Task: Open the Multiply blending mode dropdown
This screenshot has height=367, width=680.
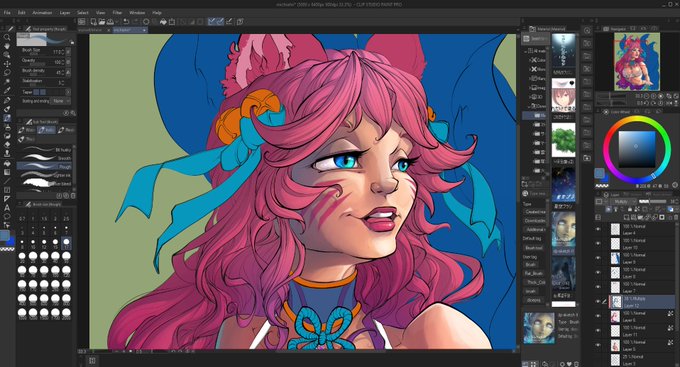Action: 624,202
